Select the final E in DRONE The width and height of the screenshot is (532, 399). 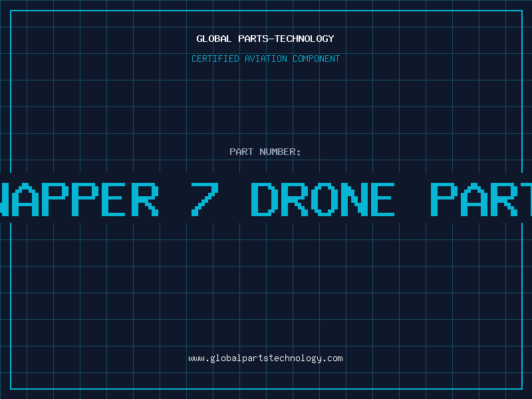(x=383, y=199)
